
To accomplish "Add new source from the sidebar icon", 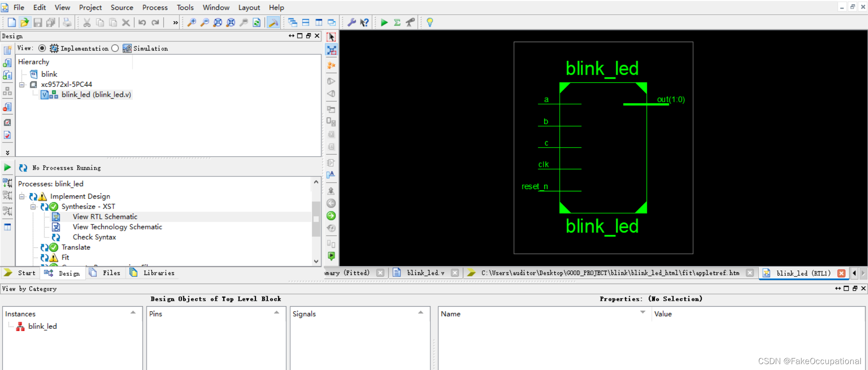I will click(7, 50).
